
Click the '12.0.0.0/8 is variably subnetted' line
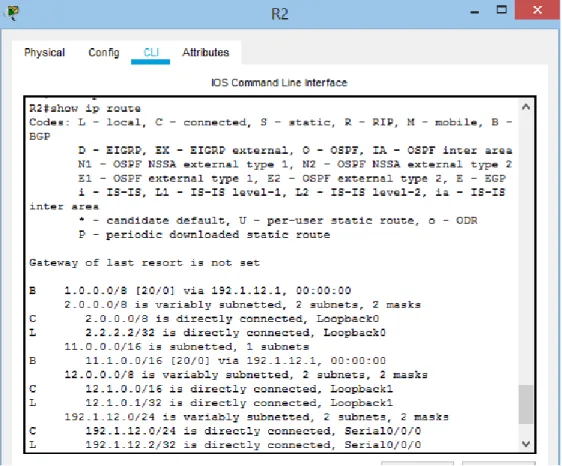(246, 375)
